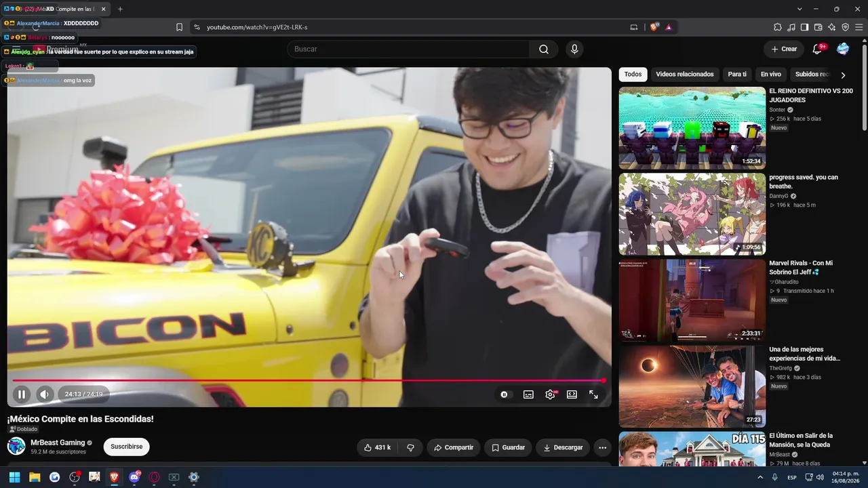Image resolution: width=868 pixels, height=488 pixels.
Task: Bookmark this page in the address bar
Action: pos(180,27)
